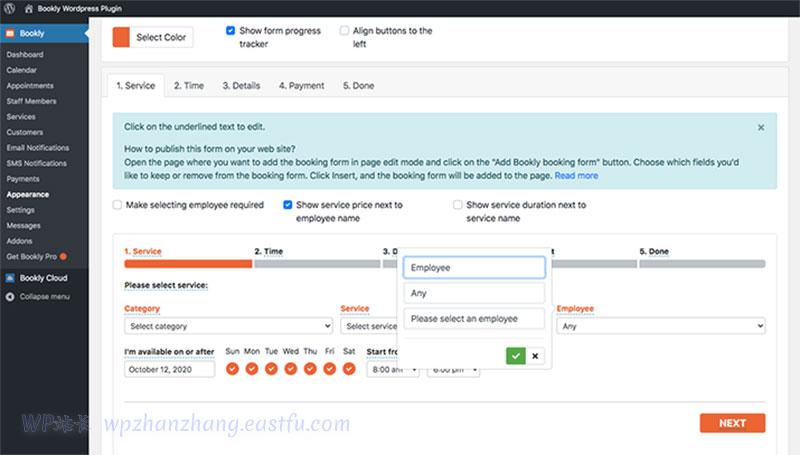
Task: Open the Employee Any dropdown
Action: pos(661,326)
